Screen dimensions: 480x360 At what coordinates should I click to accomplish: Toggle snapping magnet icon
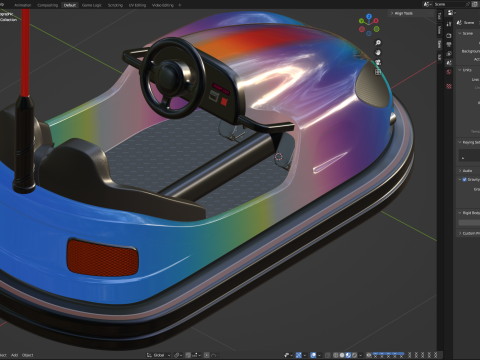click(x=188, y=355)
